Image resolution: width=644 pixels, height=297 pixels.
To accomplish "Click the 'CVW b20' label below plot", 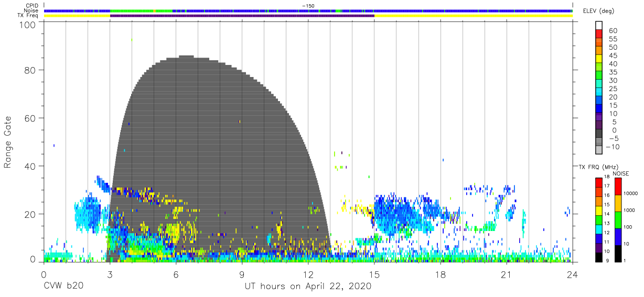I will (63, 287).
